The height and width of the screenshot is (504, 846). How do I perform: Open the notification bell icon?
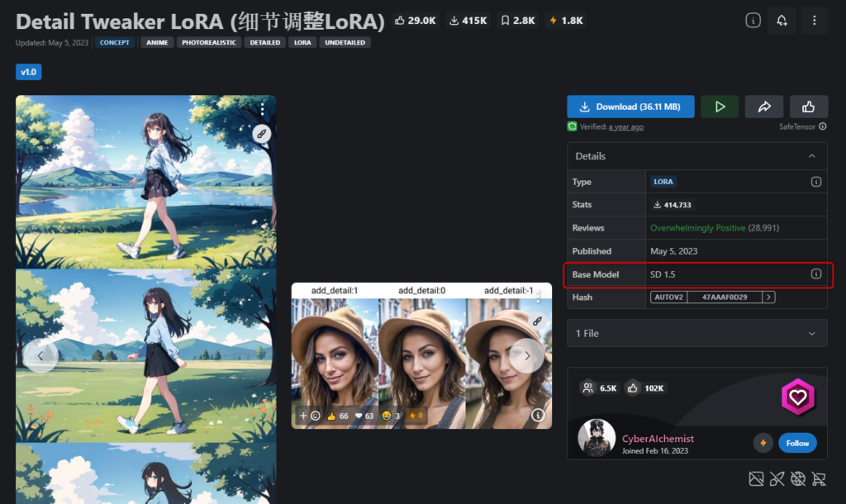(x=782, y=21)
